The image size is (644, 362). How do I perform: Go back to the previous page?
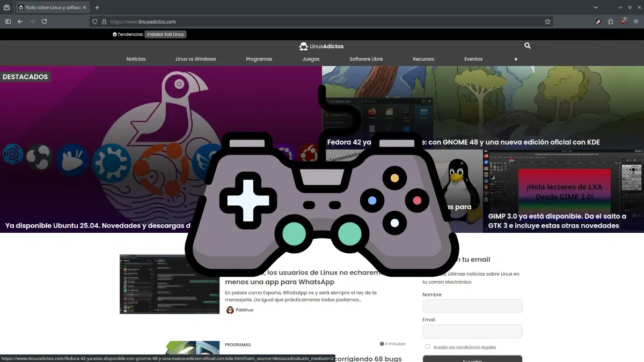point(20,21)
